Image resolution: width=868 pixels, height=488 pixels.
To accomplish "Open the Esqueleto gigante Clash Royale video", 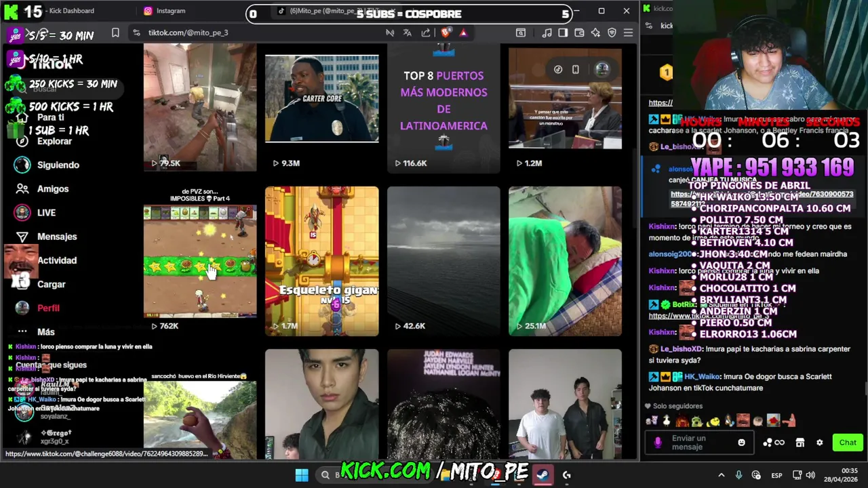I will tap(321, 261).
